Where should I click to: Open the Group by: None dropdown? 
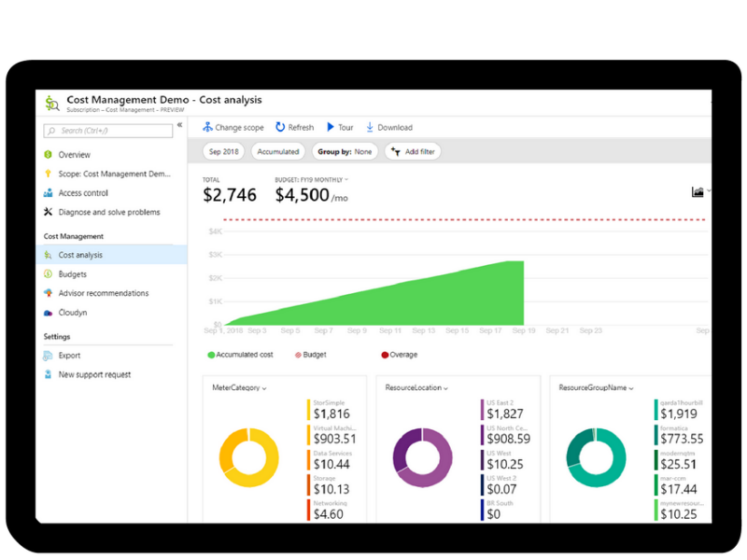(x=345, y=151)
